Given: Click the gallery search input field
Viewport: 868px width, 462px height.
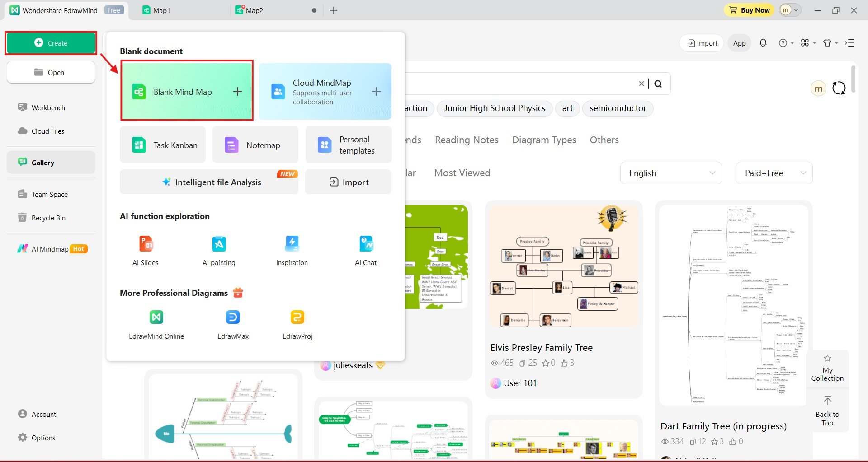Looking at the screenshot, I should tap(520, 84).
